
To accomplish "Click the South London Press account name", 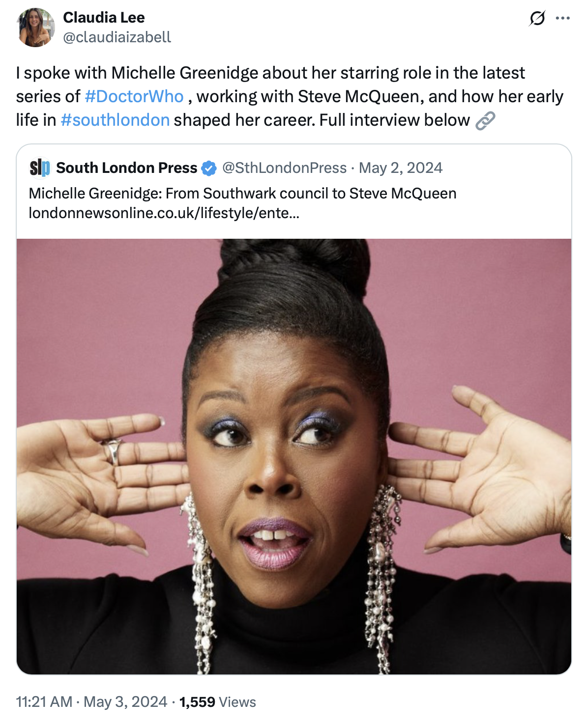I will 126,168.
